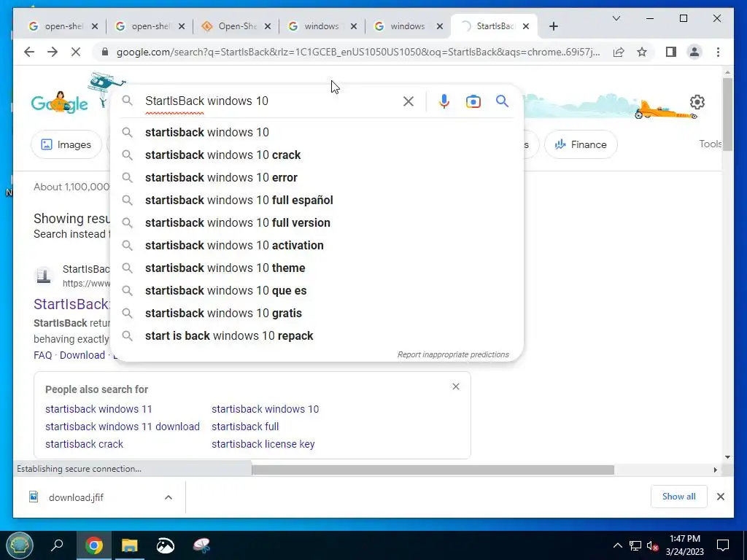Screen dimensions: 747x560
Task: Start voice search with the microphone
Action: [x=444, y=101]
